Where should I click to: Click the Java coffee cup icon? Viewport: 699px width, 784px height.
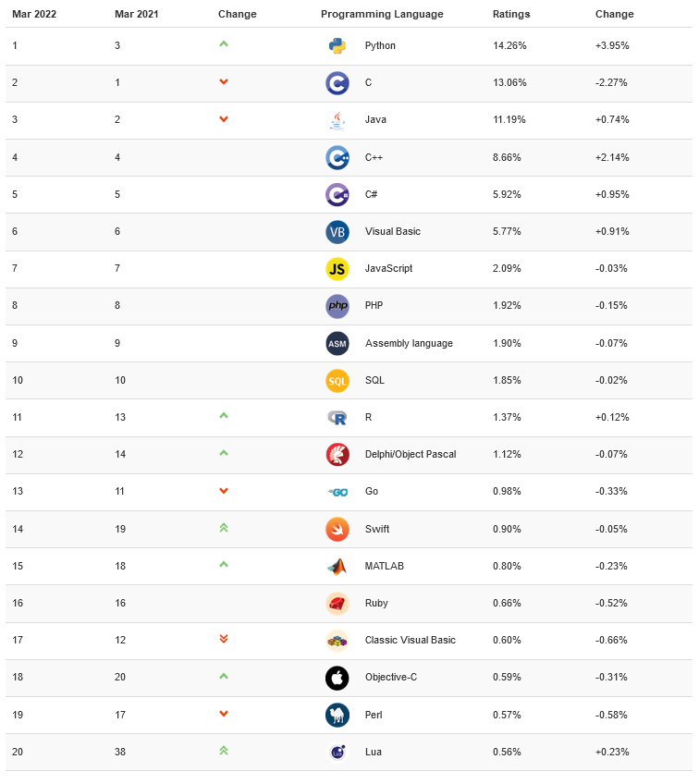[337, 120]
